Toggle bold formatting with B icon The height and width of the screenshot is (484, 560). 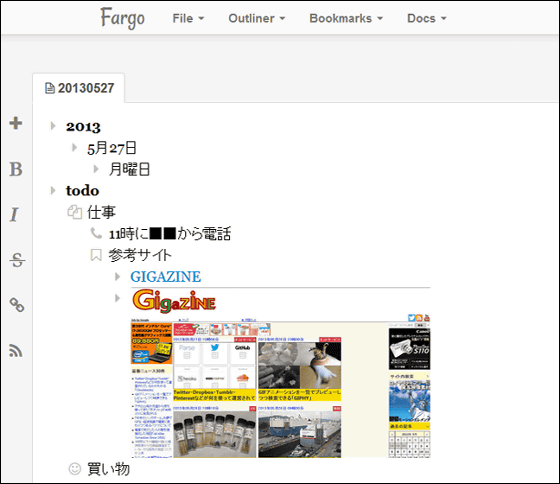[x=16, y=169]
